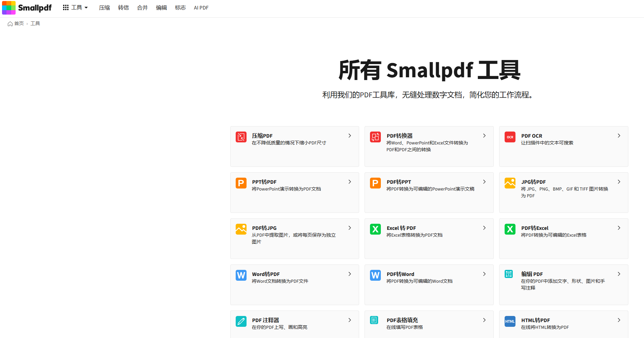This screenshot has height=338, width=644.
Task: Click the chevron arrow on PDF转Word card
Action: coord(484,274)
